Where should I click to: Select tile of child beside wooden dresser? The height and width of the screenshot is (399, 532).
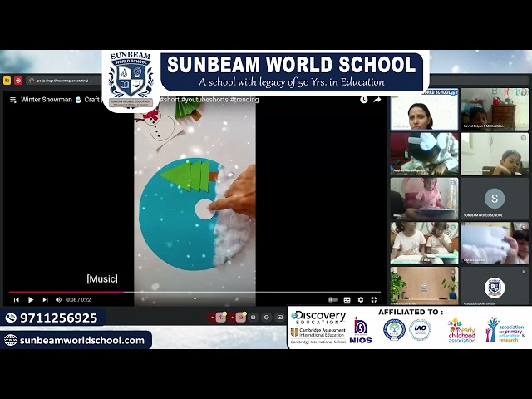click(495, 109)
